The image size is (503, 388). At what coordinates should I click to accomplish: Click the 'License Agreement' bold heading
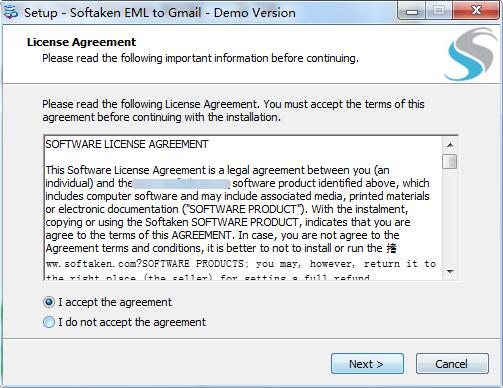tap(81, 42)
